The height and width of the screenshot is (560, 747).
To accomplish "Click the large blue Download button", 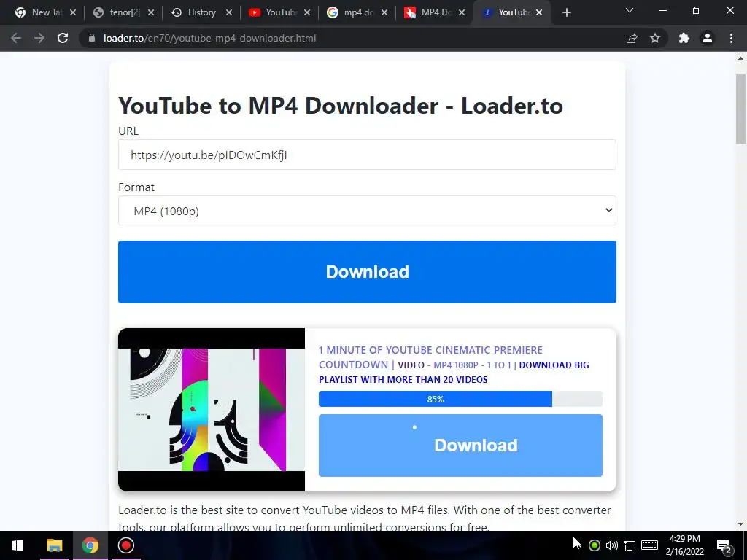I will click(x=367, y=272).
